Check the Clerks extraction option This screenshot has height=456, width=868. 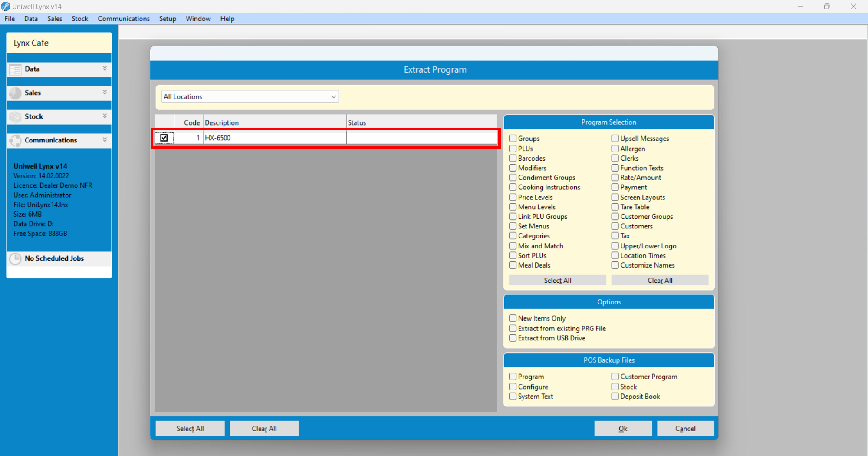pos(615,158)
